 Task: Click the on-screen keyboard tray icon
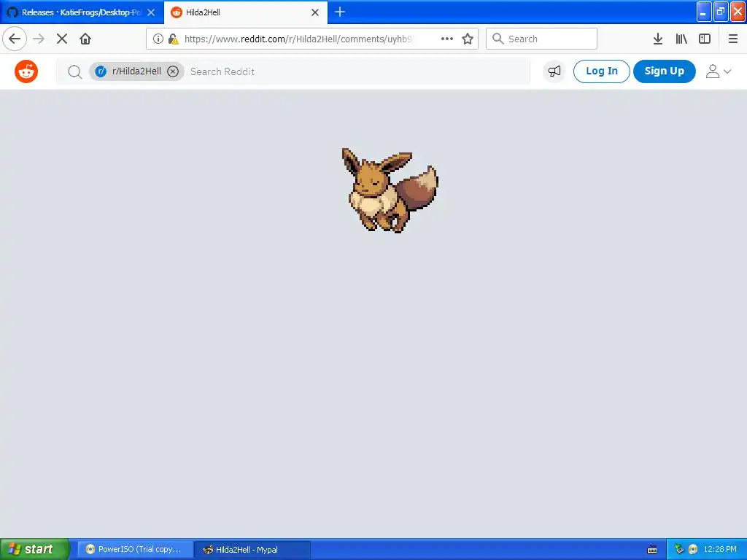pos(652,550)
